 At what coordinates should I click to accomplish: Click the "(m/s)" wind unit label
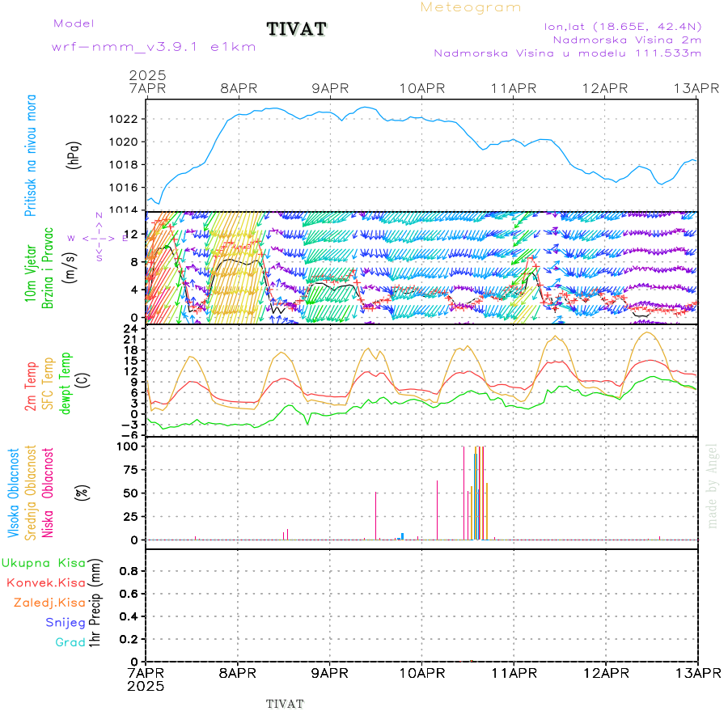point(70,268)
